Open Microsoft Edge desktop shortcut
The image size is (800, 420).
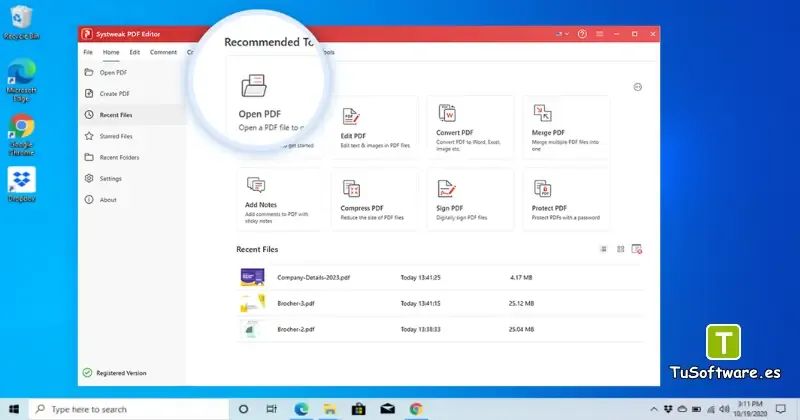21,81
